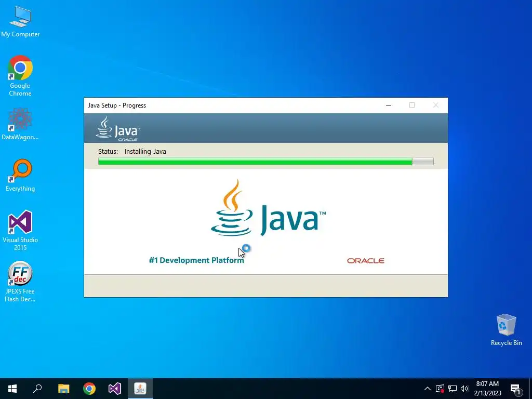This screenshot has height=399, width=532.
Task: Click the red ORACLE logo
Action: click(365, 261)
